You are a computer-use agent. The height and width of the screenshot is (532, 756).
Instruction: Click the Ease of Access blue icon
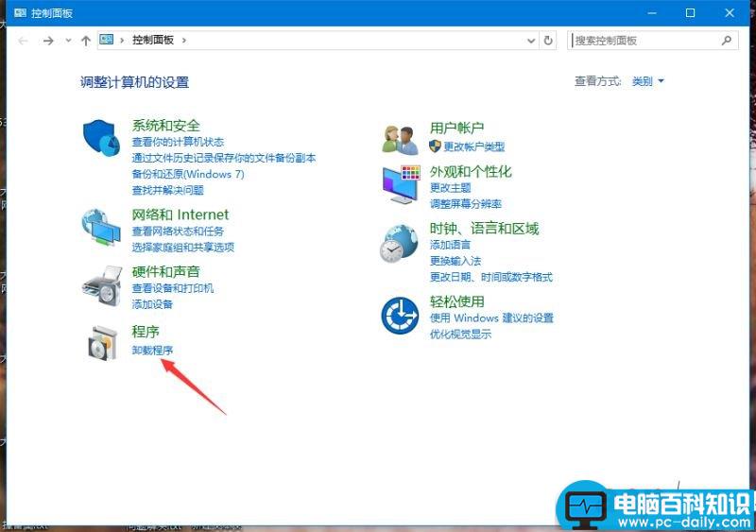(x=400, y=316)
